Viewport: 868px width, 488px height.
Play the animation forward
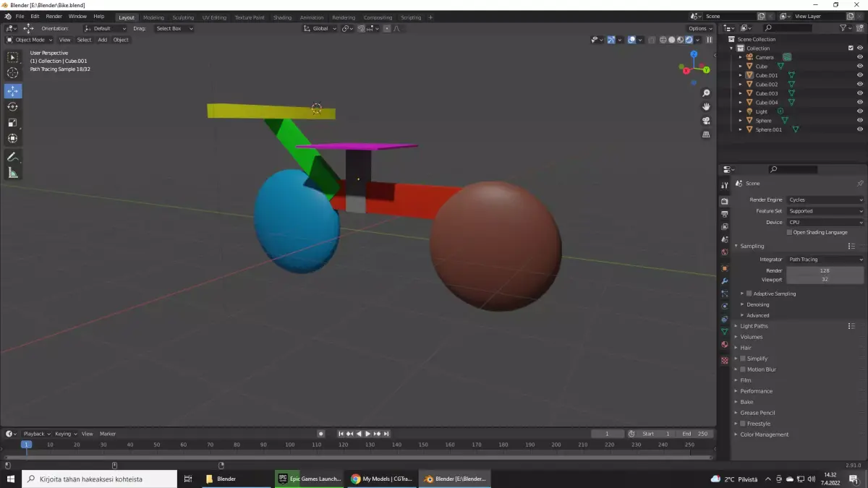tap(368, 434)
